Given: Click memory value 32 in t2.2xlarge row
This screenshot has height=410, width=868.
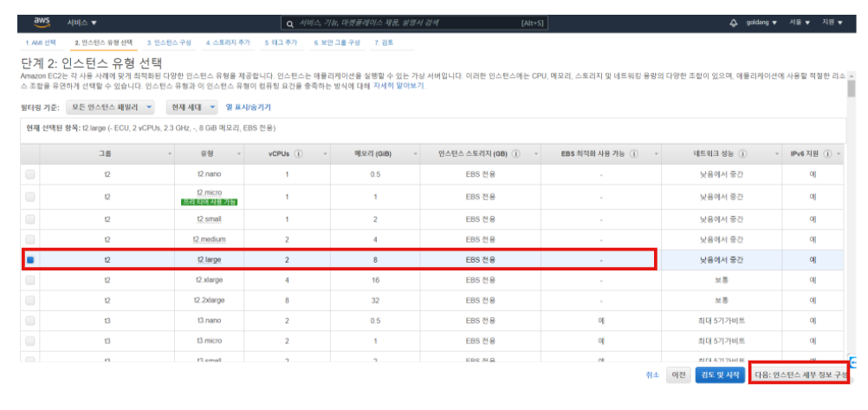Looking at the screenshot, I should (375, 300).
